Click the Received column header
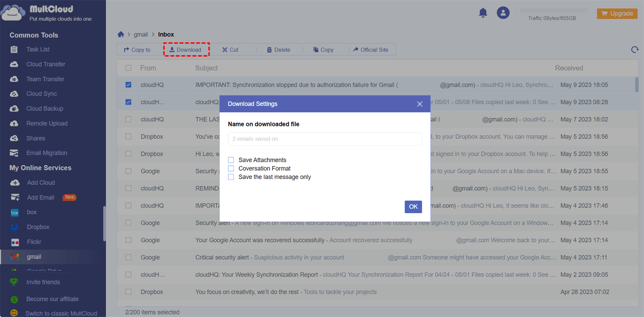644x317 pixels. (x=569, y=68)
